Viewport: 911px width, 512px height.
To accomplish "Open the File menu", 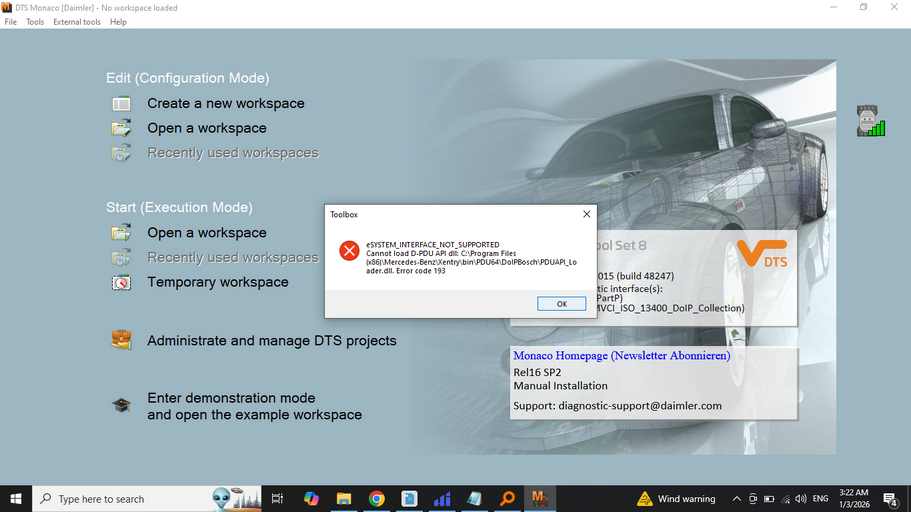I will 10,22.
